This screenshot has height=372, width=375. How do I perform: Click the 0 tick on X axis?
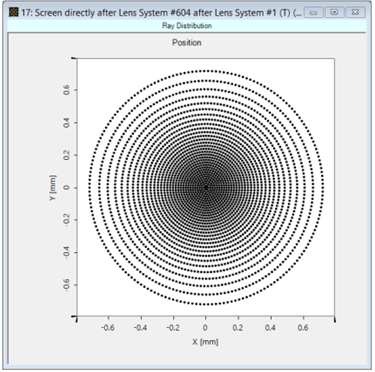pos(205,328)
